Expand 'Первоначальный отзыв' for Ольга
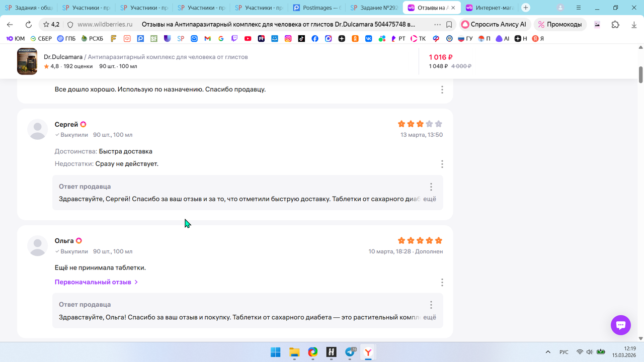Viewport: 644px width, 362px height. pos(96,282)
